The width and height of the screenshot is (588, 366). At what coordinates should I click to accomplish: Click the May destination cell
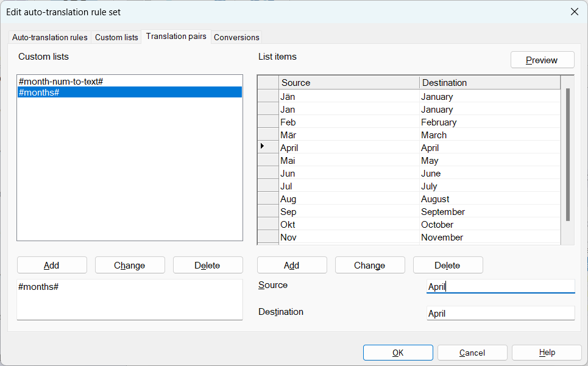point(490,160)
